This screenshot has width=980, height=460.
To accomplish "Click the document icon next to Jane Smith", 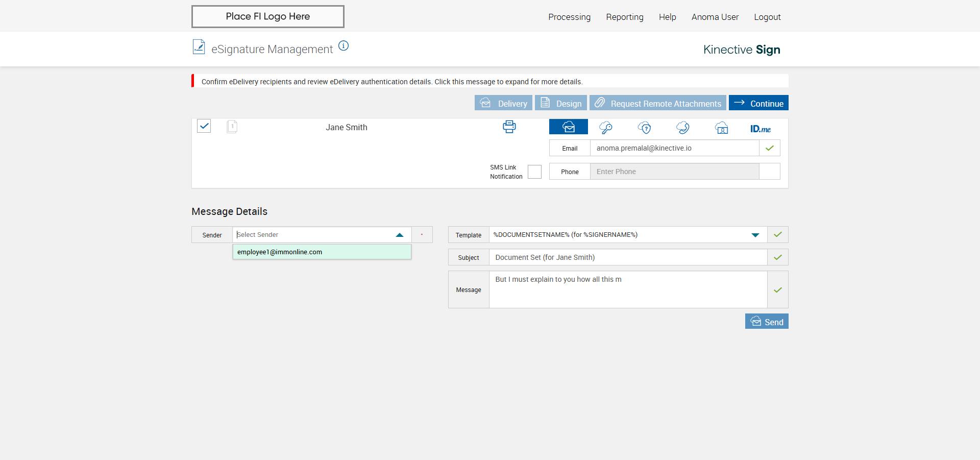I will (232, 127).
